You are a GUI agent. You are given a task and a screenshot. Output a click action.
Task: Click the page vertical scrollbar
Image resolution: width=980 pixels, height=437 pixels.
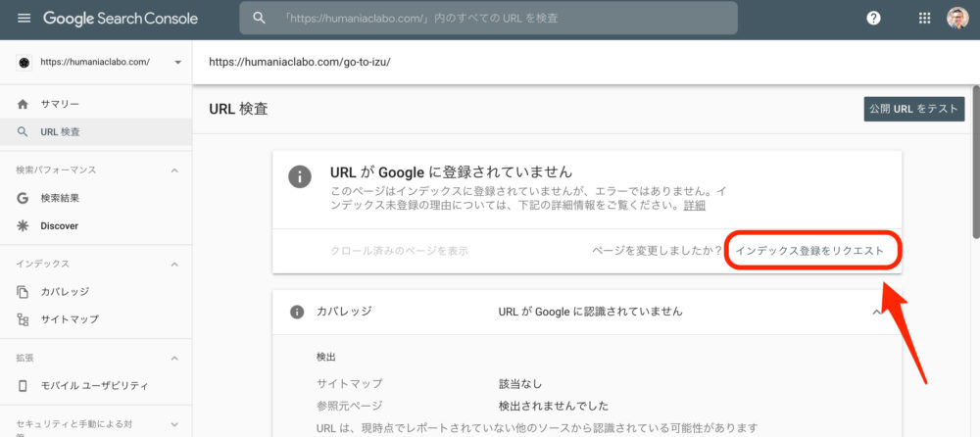click(x=976, y=163)
